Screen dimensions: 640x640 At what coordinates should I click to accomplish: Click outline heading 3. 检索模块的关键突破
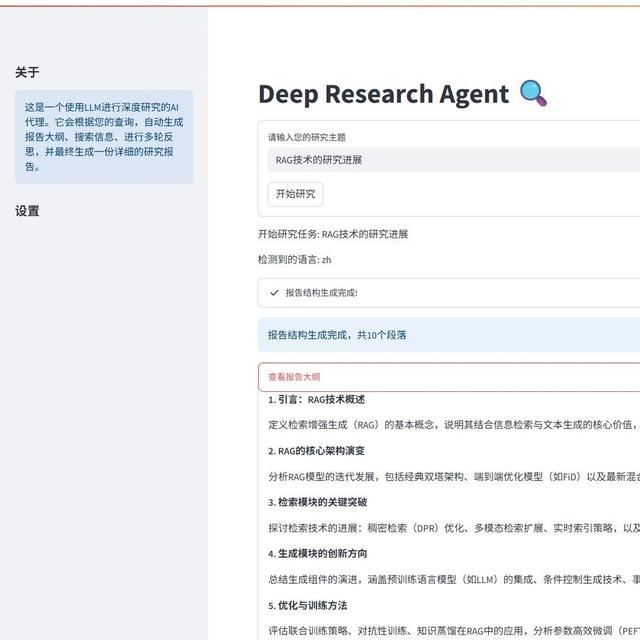pos(318,502)
